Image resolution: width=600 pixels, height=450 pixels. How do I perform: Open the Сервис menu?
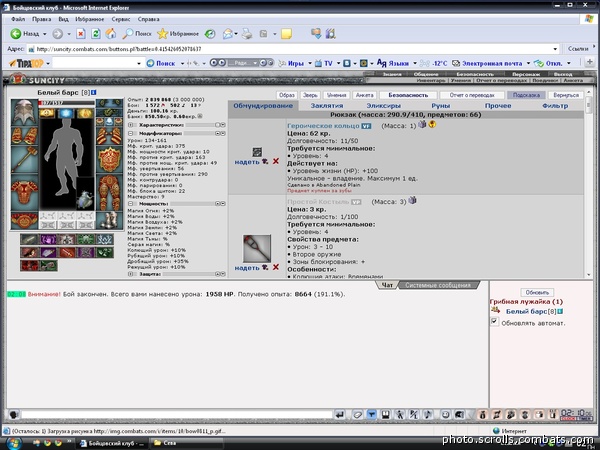(121, 19)
